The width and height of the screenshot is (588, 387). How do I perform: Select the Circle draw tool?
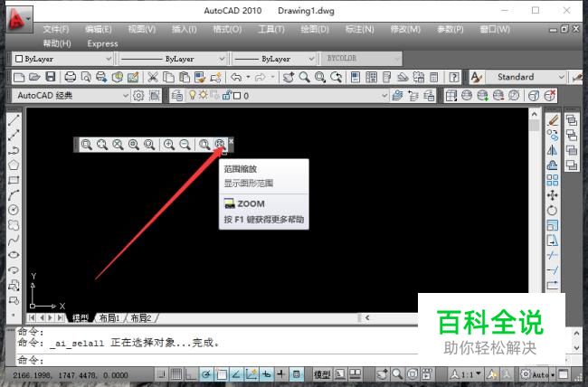tap(14, 210)
